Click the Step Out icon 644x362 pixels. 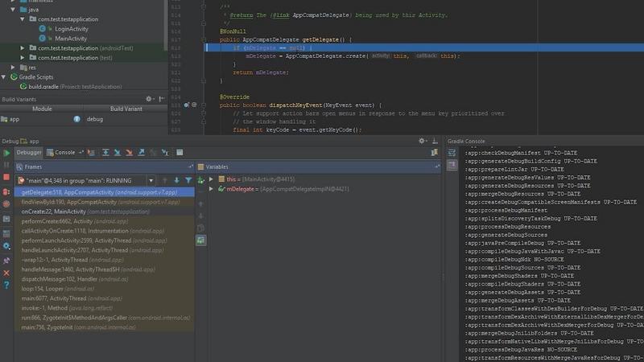[x=142, y=153]
